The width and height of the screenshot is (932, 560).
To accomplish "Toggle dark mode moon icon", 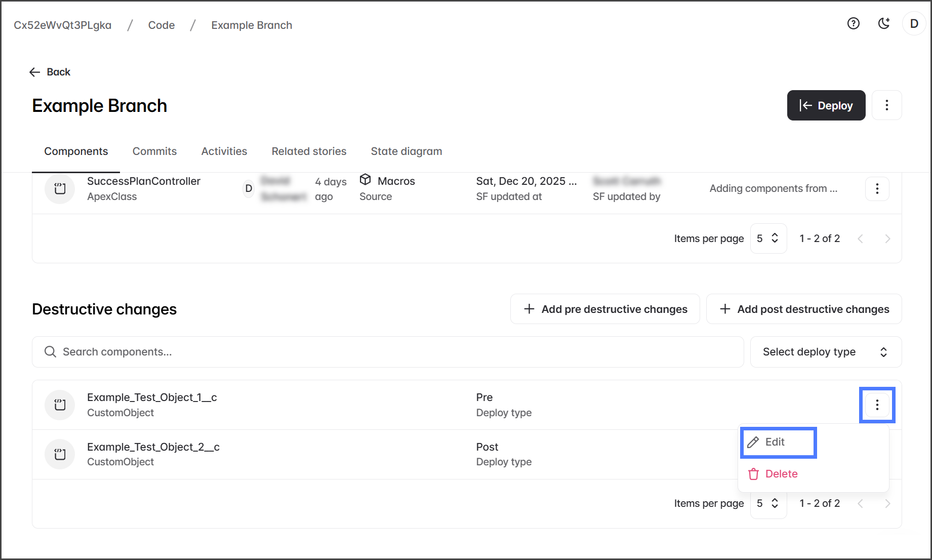I will point(884,24).
